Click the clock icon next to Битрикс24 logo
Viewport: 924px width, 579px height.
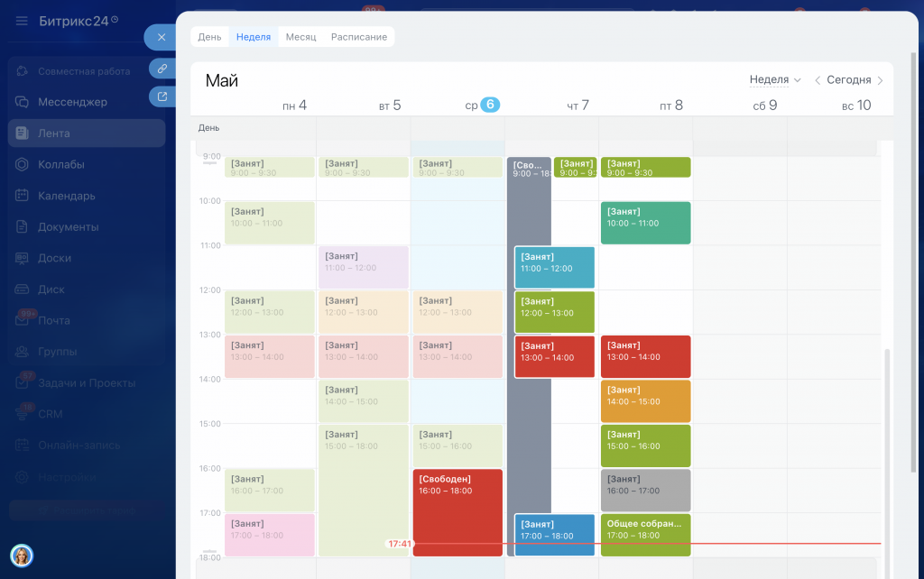click(x=115, y=20)
